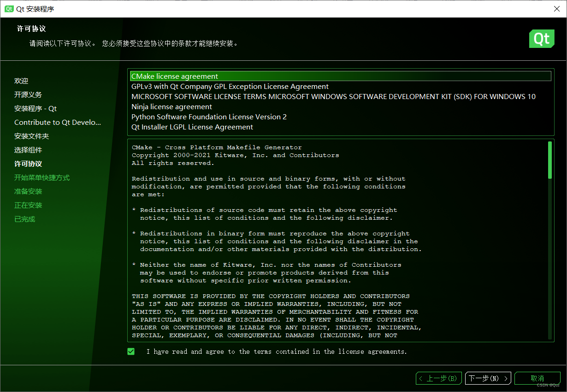Select CMake license agreement in the list

coord(341,76)
